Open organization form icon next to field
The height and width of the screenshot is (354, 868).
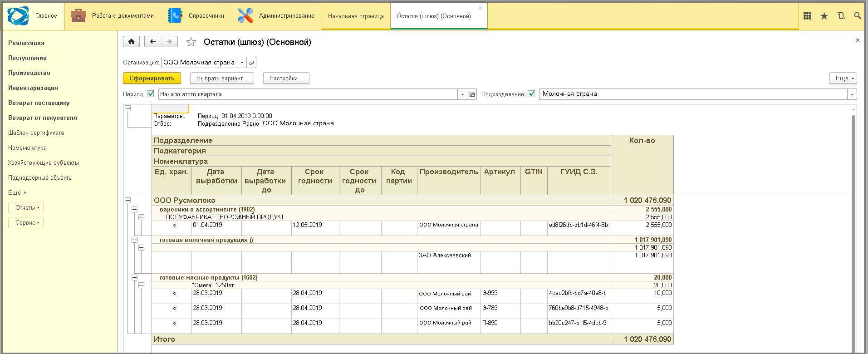[252, 63]
